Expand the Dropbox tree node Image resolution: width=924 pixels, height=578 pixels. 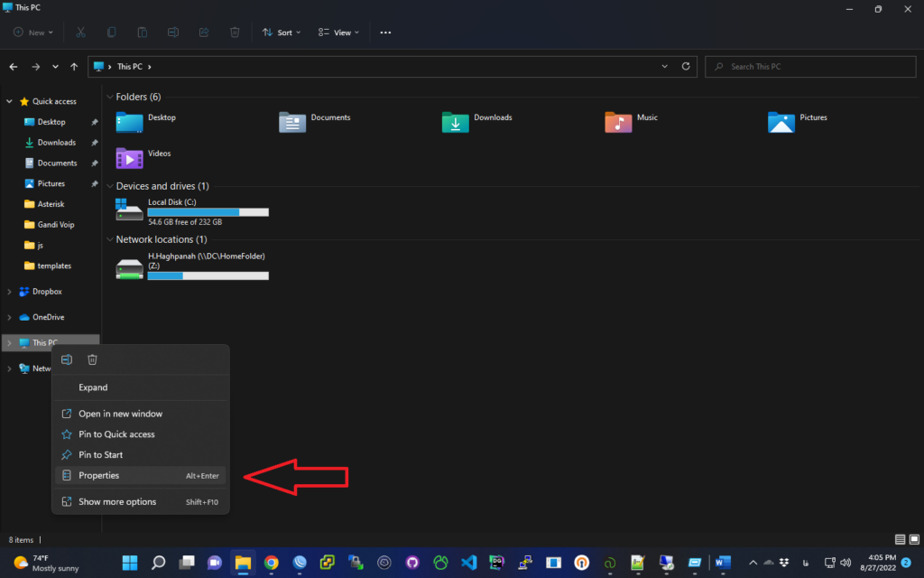(9, 292)
